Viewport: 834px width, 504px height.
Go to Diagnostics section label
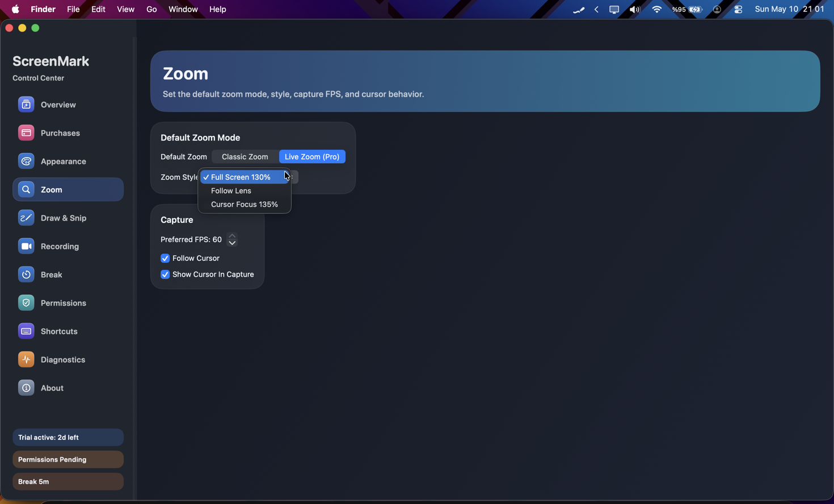pyautogui.click(x=63, y=359)
